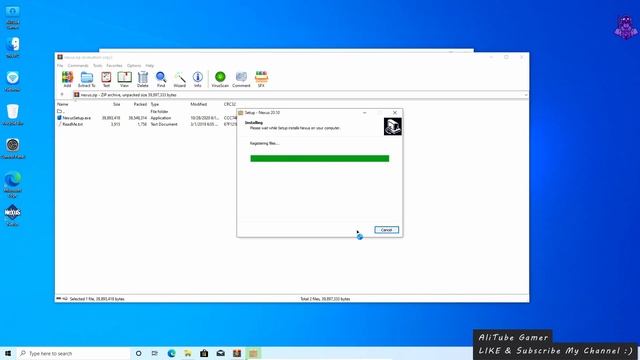Click the Setup installer icon on the taskbar
The width and height of the screenshot is (640, 360).
click(x=253, y=353)
